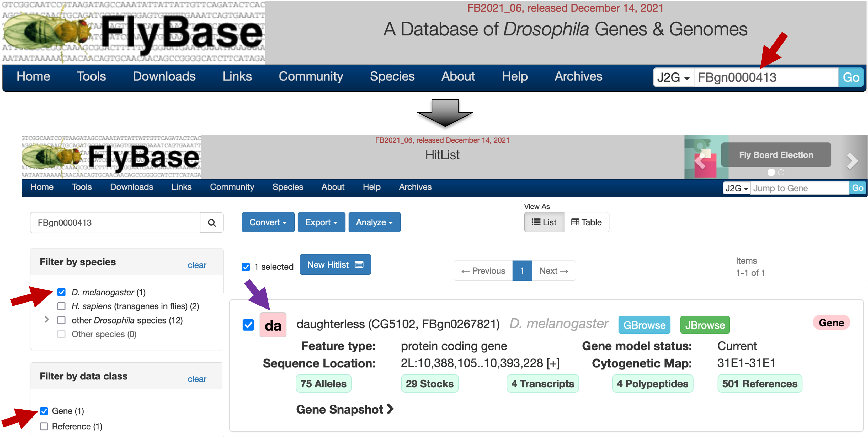Open the Convert dropdown
This screenshot has width=868, height=438.
point(268,222)
